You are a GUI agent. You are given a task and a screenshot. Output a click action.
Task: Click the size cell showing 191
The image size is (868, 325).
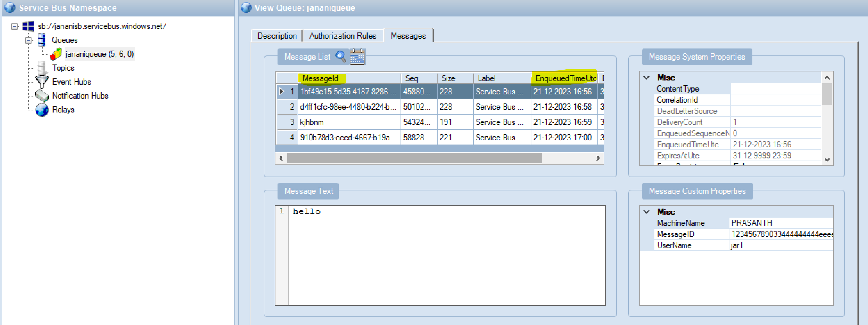[455, 122]
